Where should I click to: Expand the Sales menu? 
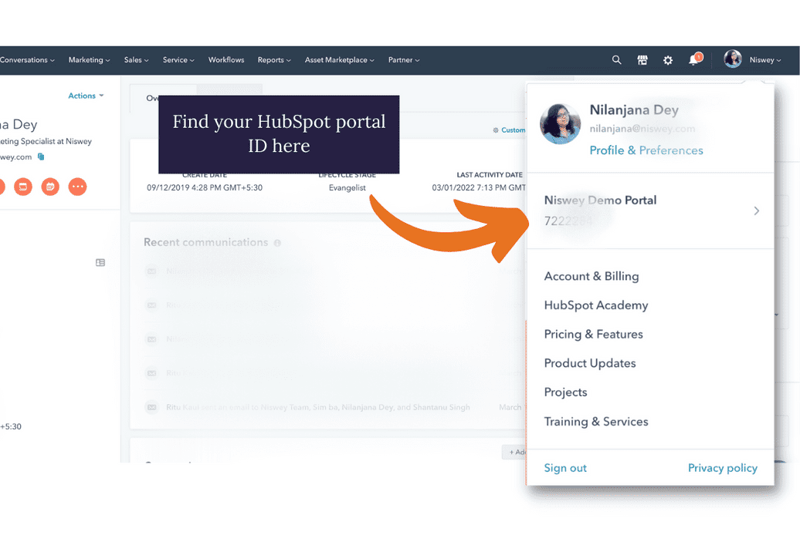pos(136,60)
